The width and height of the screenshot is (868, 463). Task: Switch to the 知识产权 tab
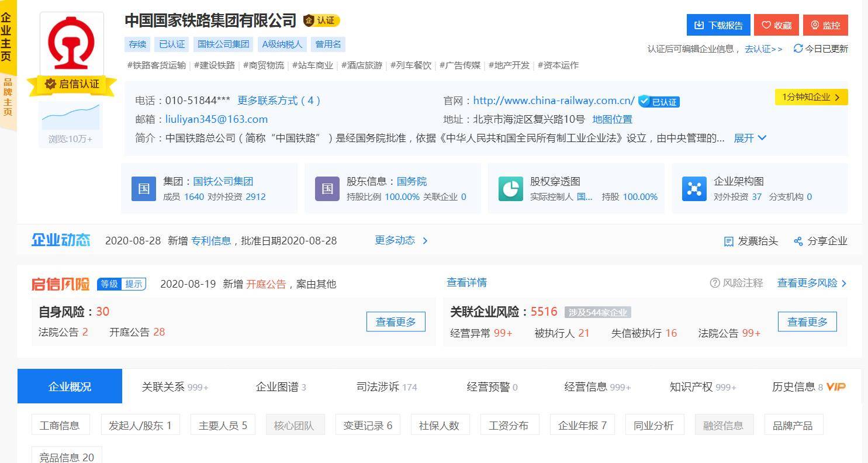[703, 387]
